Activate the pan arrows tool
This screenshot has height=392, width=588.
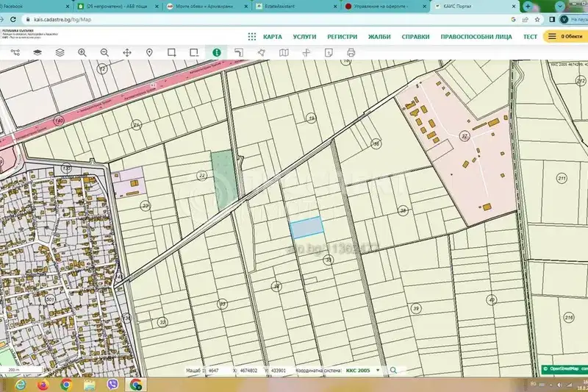coord(127,52)
